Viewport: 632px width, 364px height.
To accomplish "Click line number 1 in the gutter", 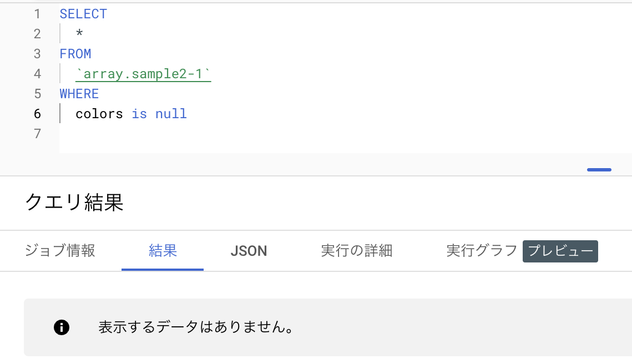I will tap(38, 14).
